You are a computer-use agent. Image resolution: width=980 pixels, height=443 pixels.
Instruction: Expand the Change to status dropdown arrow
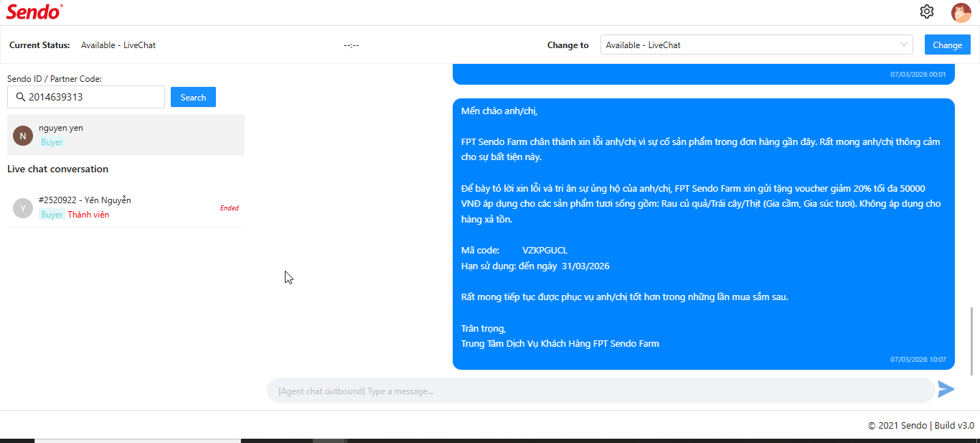tap(904, 45)
